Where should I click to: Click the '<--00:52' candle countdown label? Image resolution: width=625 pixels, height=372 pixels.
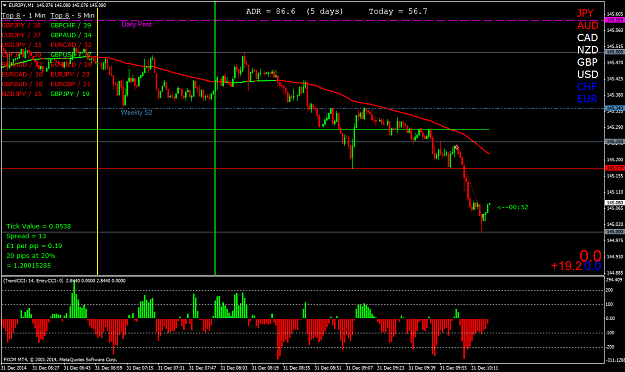(x=513, y=207)
